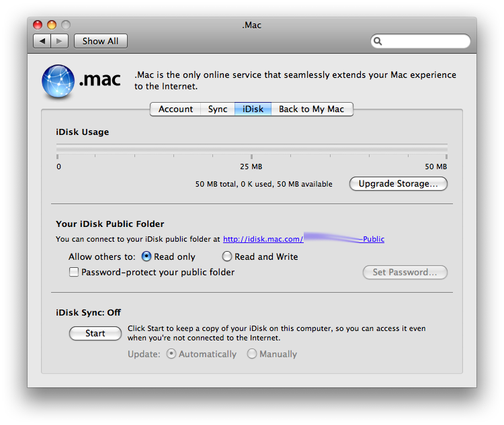
Task: Close the .Mac window with red button
Action: pyautogui.click(x=38, y=25)
